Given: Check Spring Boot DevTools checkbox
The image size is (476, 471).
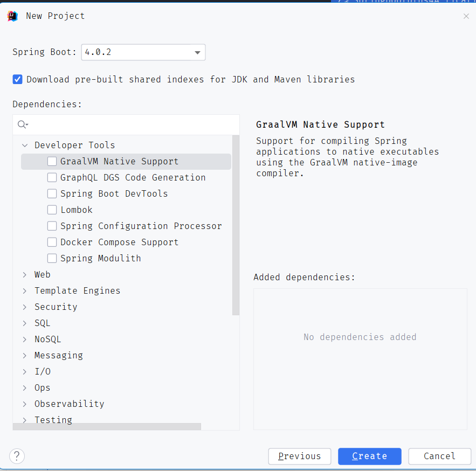Looking at the screenshot, I should (x=52, y=193).
